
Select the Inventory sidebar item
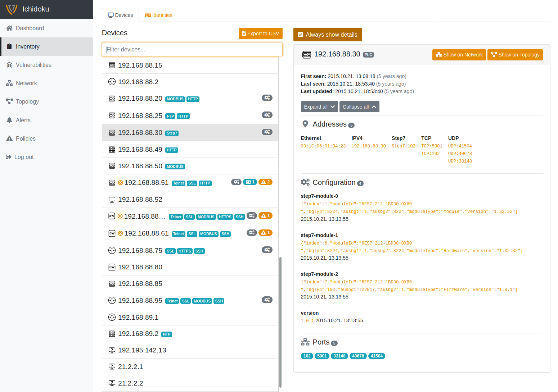point(46,46)
